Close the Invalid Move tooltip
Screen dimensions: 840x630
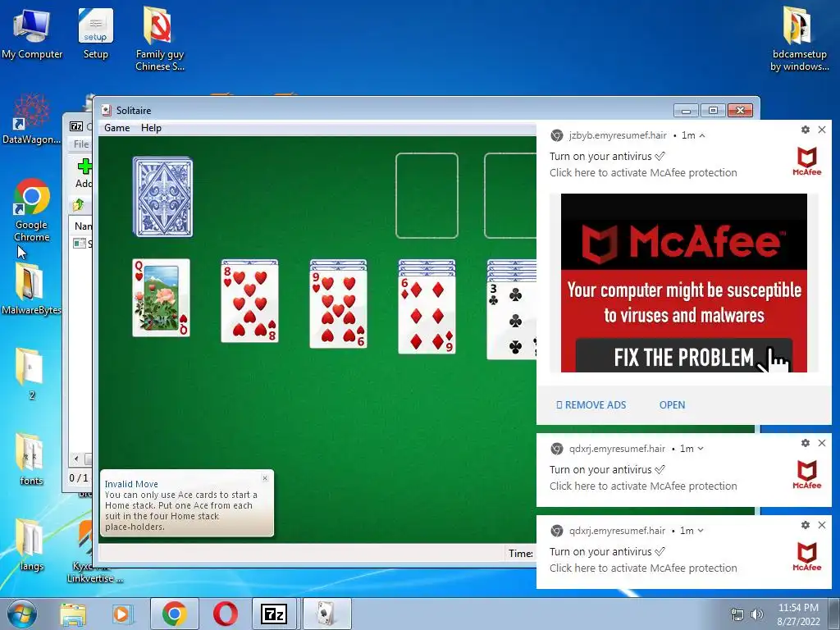[265, 478]
